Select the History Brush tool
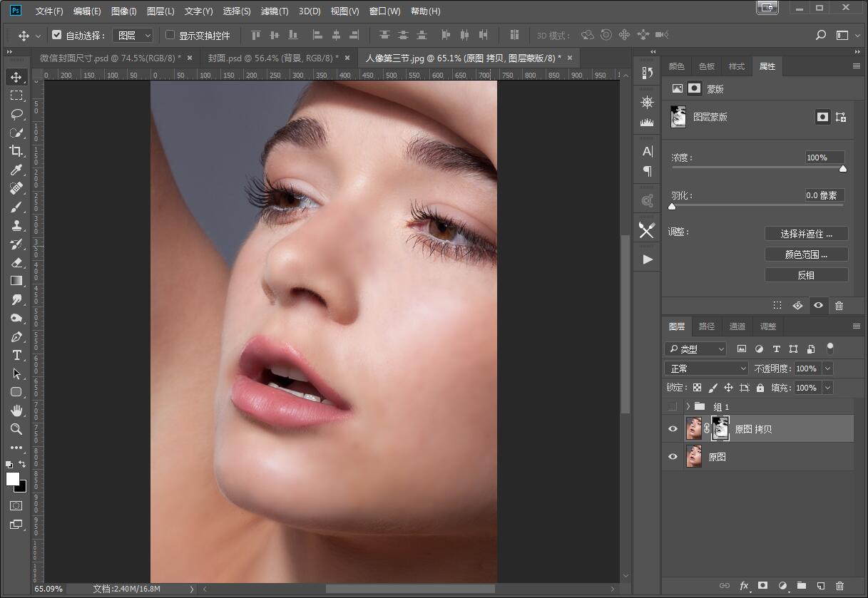 tap(16, 244)
